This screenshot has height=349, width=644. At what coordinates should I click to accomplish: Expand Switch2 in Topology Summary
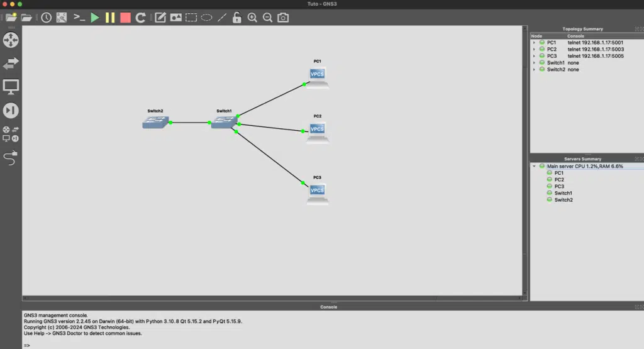tap(534, 70)
